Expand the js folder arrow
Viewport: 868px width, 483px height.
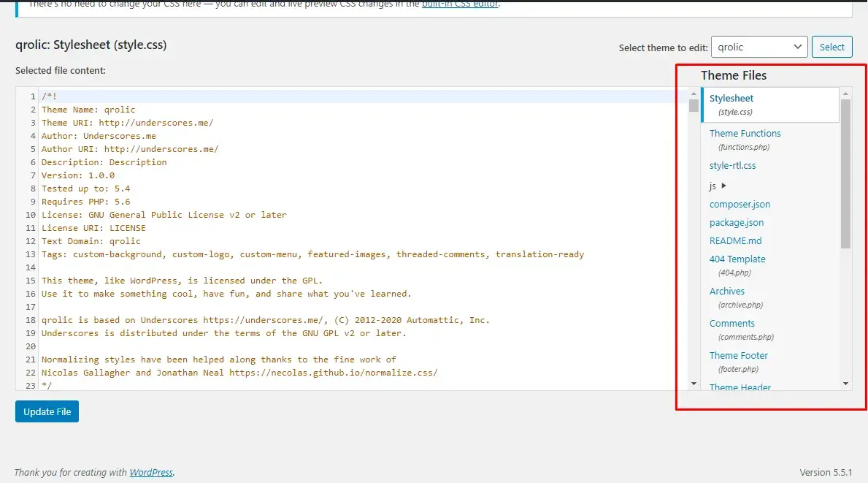pos(723,186)
